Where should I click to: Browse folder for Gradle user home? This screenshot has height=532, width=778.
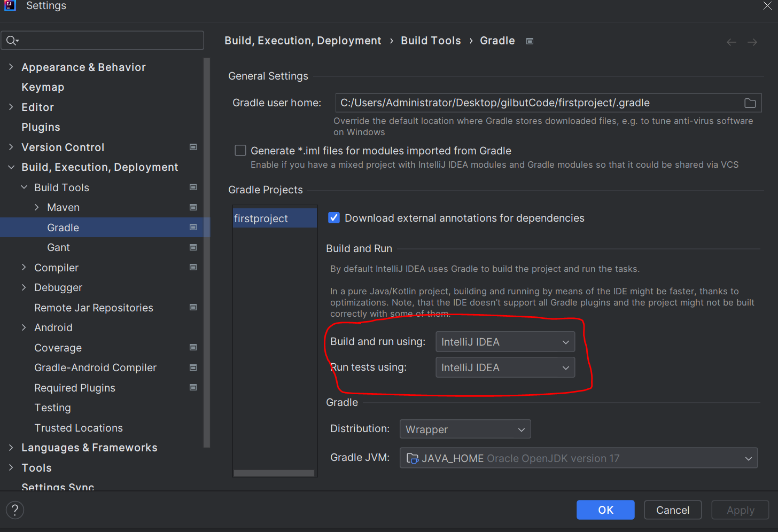coord(750,103)
